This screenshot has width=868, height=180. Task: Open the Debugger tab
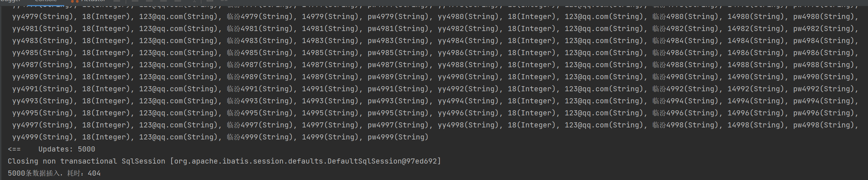(10, 1)
